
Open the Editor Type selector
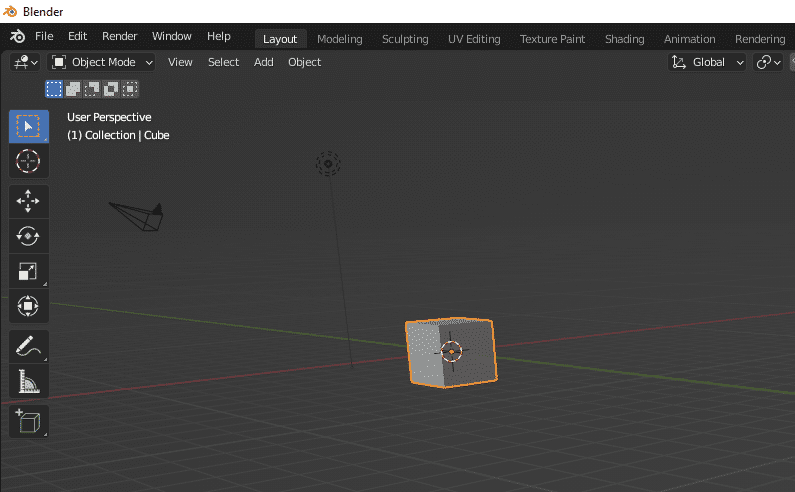25,62
